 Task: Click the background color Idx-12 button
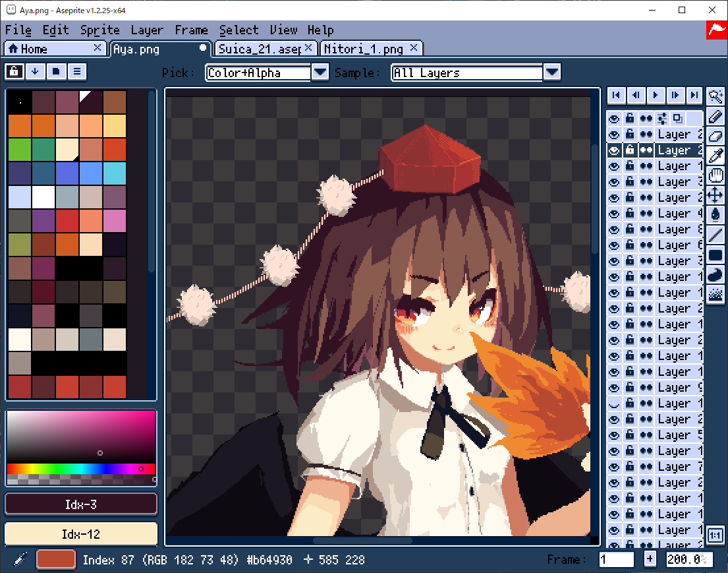click(81, 534)
